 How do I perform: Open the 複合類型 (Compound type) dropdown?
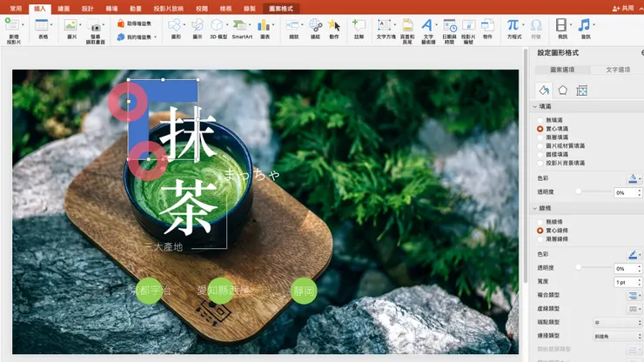coord(634,296)
